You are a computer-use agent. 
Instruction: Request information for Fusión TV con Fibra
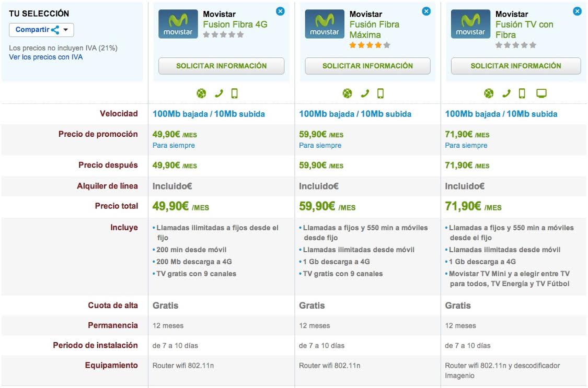[515, 66]
